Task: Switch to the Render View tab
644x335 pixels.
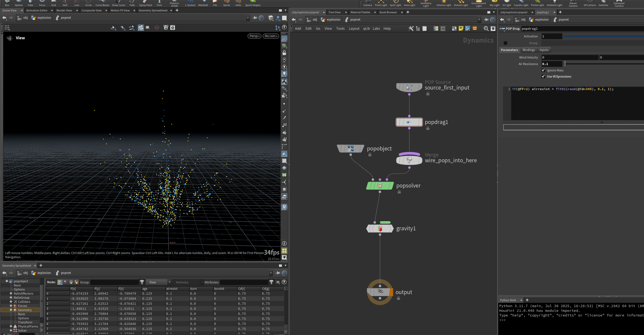Action: tap(64, 10)
